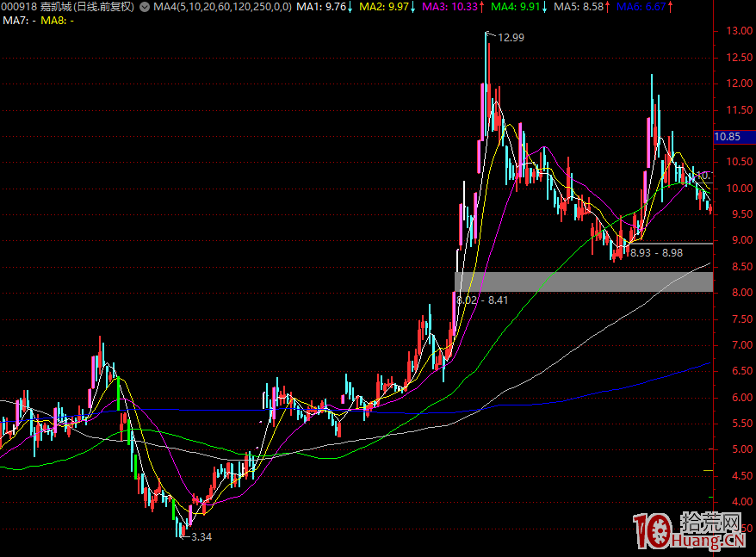The width and height of the screenshot is (756, 557).
Task: Open the circular dropdown beside 嘉凯城 title
Action: [x=144, y=7]
